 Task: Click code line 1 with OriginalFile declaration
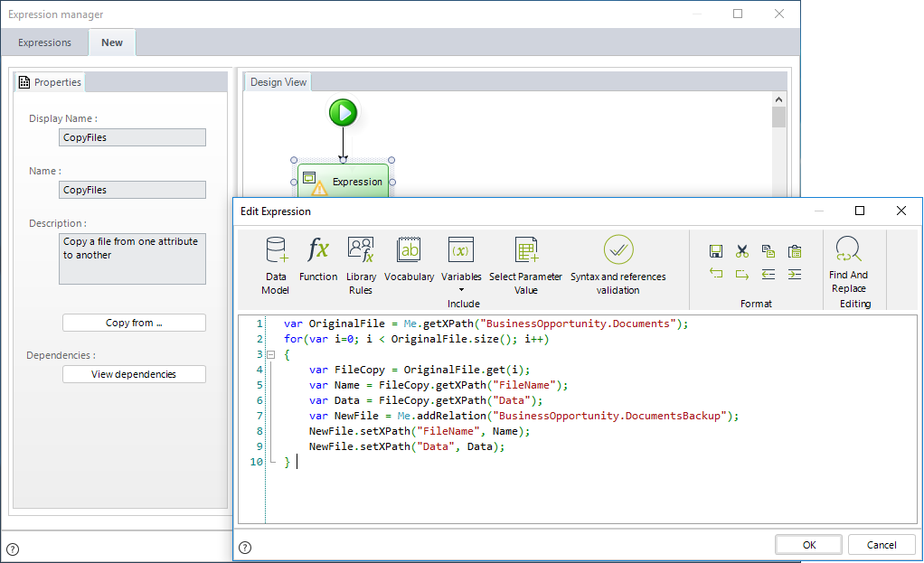click(x=486, y=324)
